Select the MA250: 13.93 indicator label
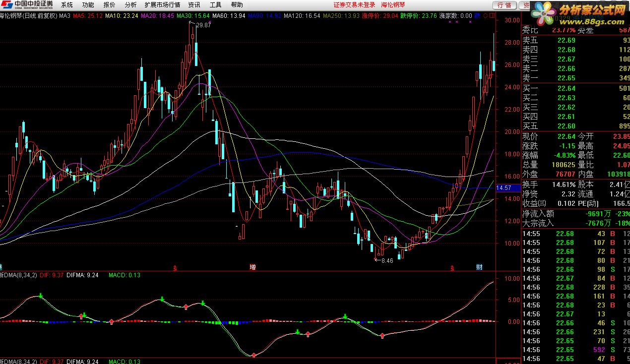 pyautogui.click(x=341, y=16)
